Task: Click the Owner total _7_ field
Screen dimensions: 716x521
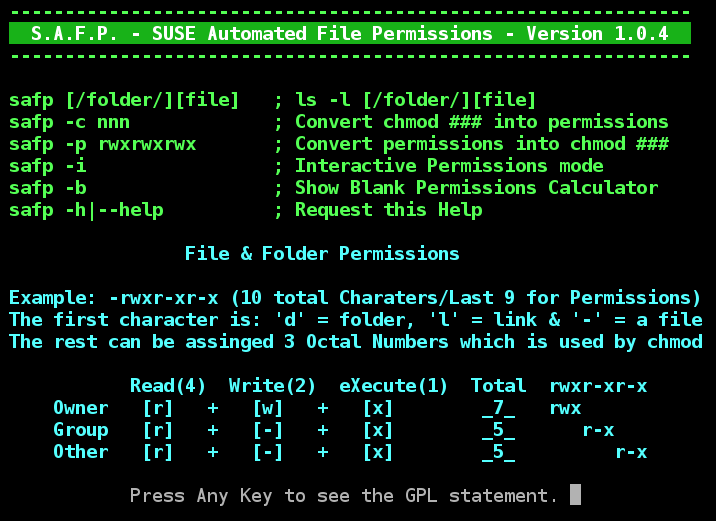Action: coord(498,408)
